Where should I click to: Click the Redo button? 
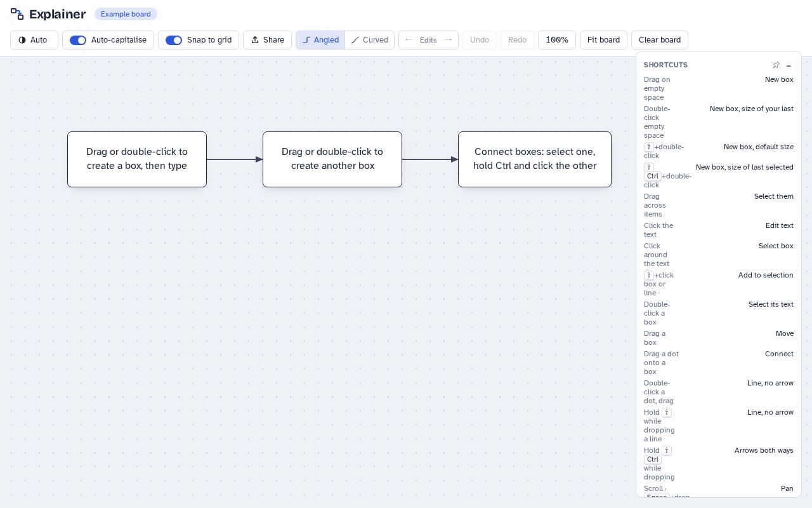[517, 40]
